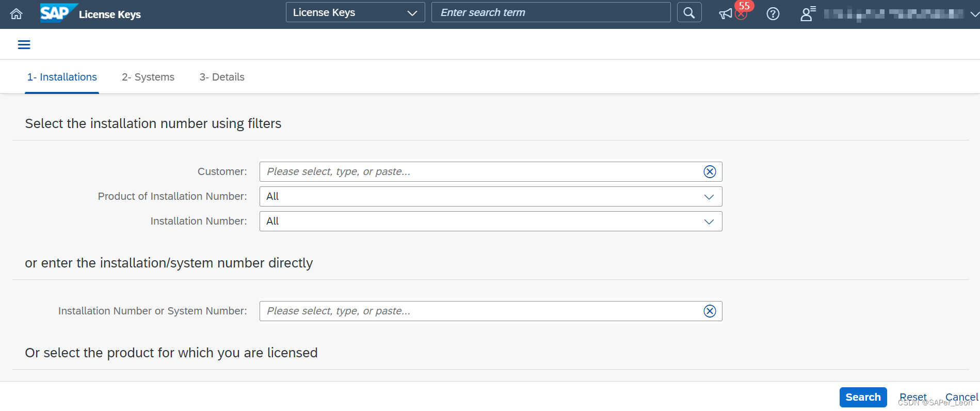Click the 'Product of Installation Number:' label
The width and height of the screenshot is (980, 411).
[x=172, y=196]
